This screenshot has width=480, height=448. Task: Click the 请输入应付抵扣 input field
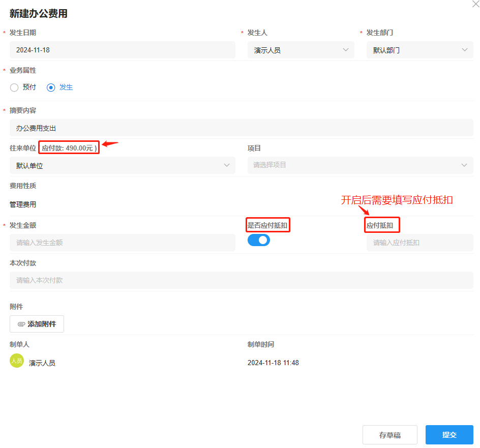click(x=419, y=243)
